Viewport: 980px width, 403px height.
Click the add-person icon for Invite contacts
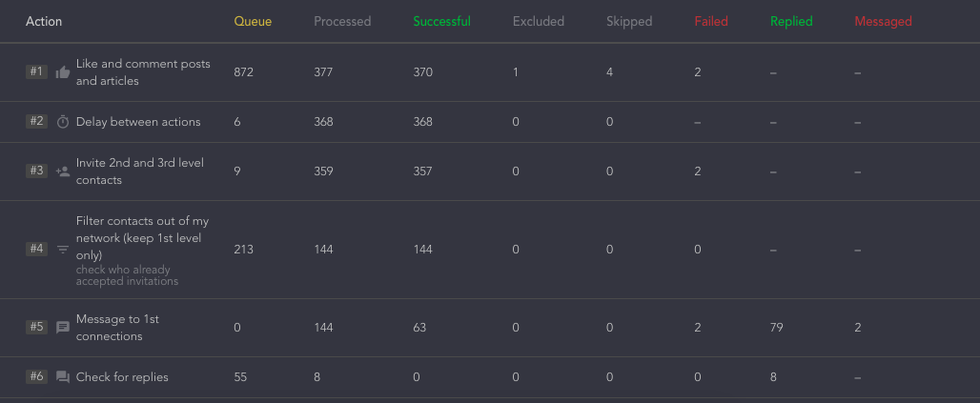(x=63, y=171)
